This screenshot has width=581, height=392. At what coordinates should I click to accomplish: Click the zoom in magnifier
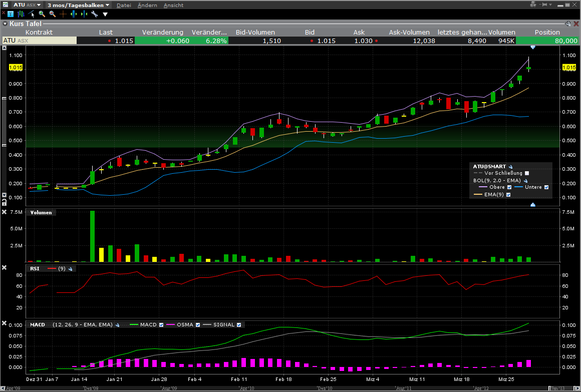tap(42, 14)
